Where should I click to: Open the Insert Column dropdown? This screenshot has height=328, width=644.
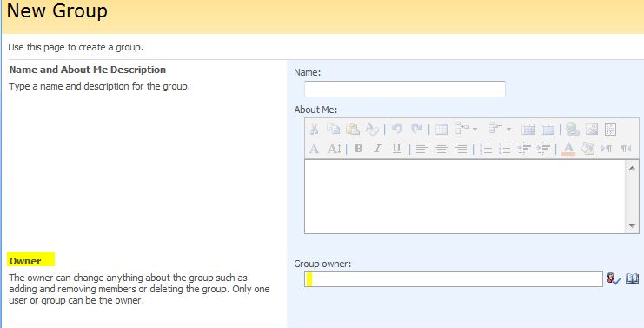click(500, 129)
